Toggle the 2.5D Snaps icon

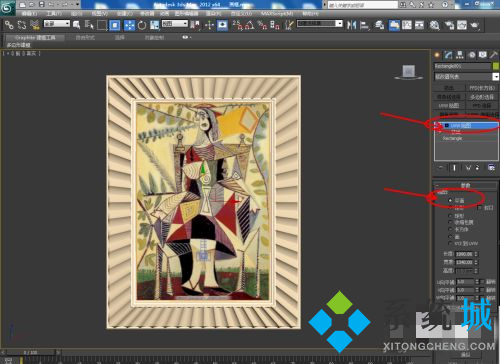pyautogui.click(x=237, y=25)
